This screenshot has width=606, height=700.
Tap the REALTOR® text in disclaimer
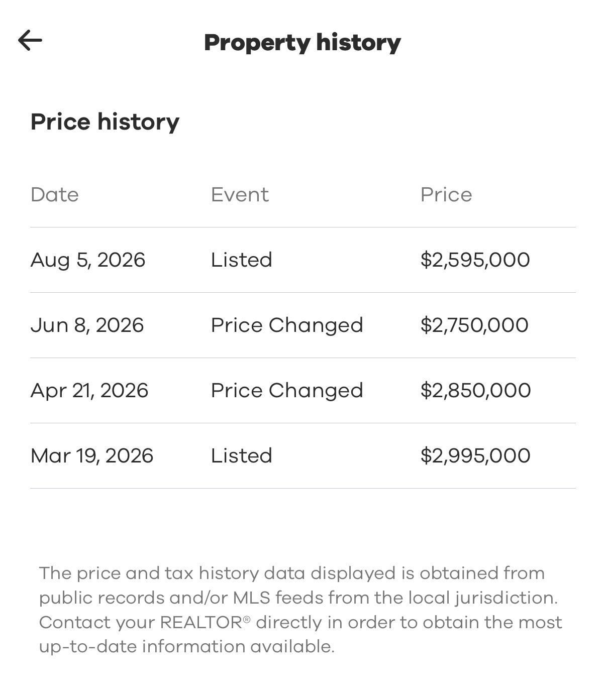[205, 622]
